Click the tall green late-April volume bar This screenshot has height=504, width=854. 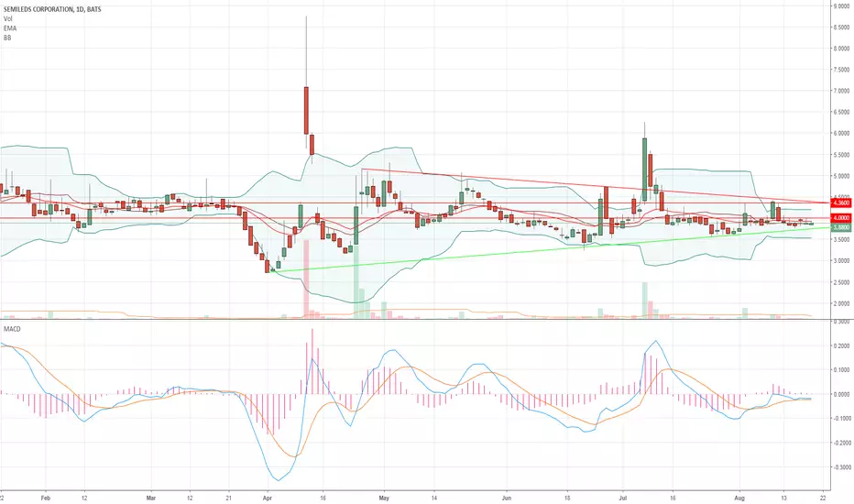tap(356, 281)
